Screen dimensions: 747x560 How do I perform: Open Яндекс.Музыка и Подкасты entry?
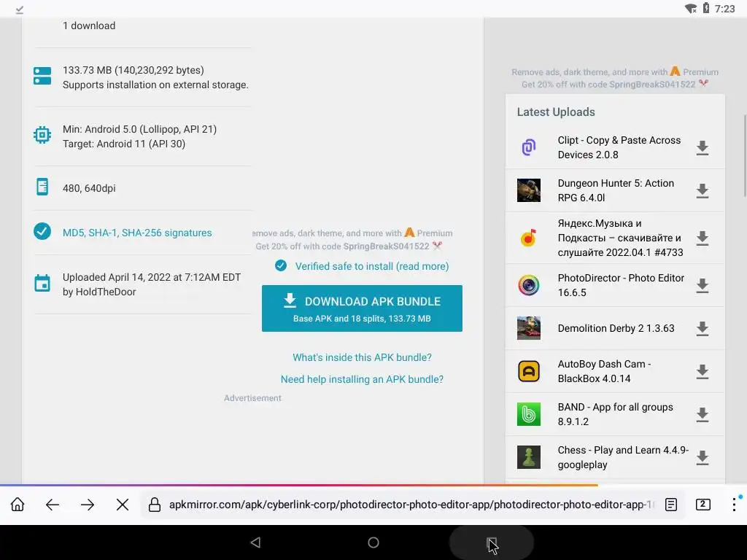point(620,238)
